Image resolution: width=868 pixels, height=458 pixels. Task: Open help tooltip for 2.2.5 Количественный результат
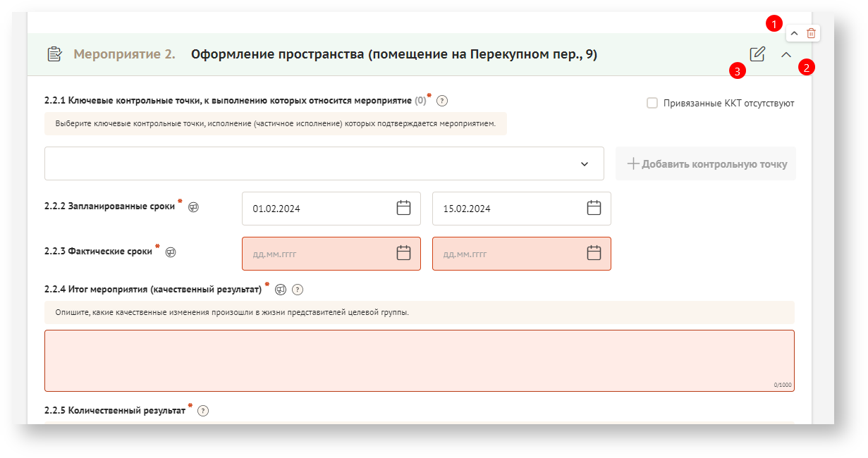pyautogui.click(x=203, y=411)
